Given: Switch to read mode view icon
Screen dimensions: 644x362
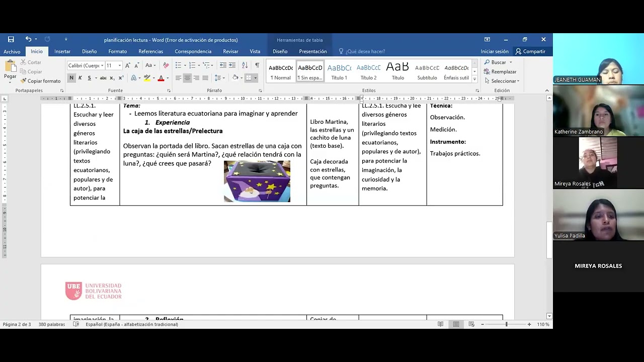Looking at the screenshot, I should (x=440, y=324).
